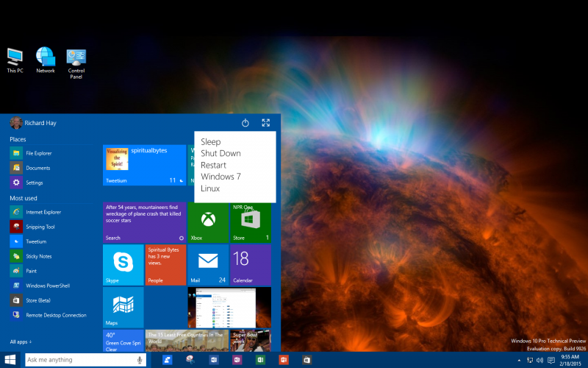Open notifications center icon in tray
588x368 pixels.
(551, 360)
